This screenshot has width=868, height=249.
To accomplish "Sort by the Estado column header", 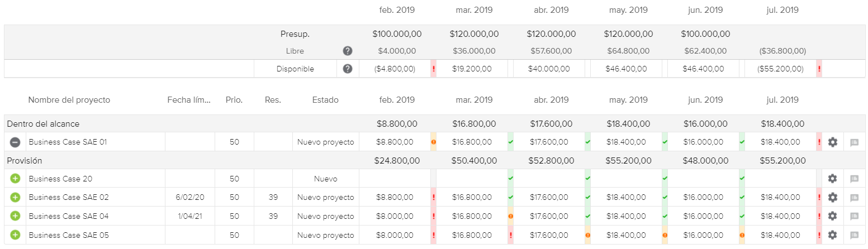I will coord(325,100).
